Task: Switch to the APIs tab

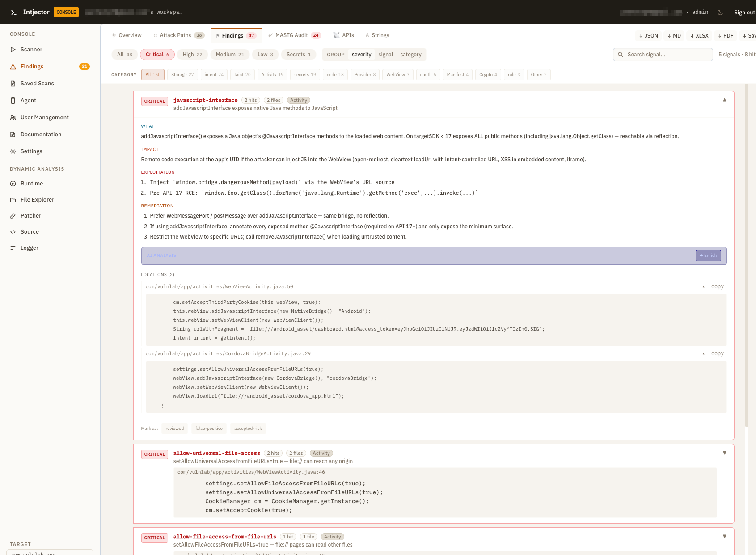Action: [344, 35]
